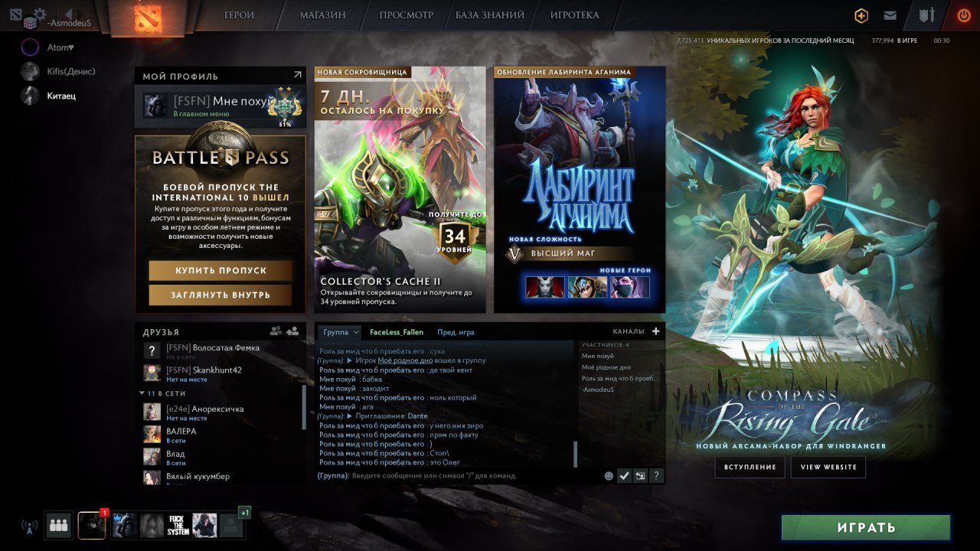Click the VIEW WEBSITE button
This screenshot has height=551, width=980.
(x=828, y=467)
